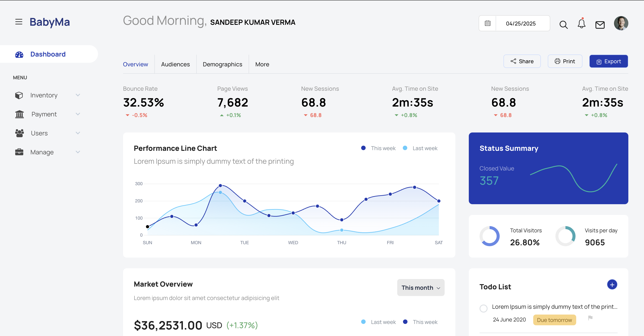
Task: Click the user profile avatar
Action: [x=621, y=23]
